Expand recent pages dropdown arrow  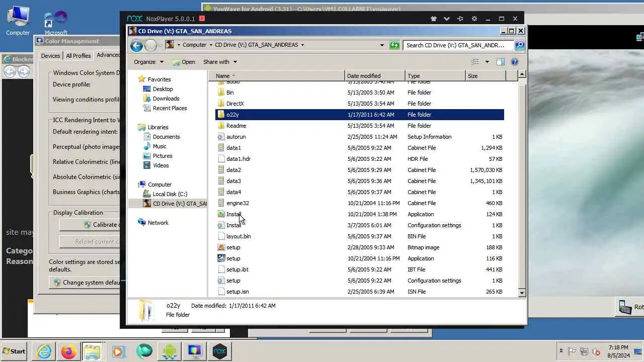[x=160, y=45]
